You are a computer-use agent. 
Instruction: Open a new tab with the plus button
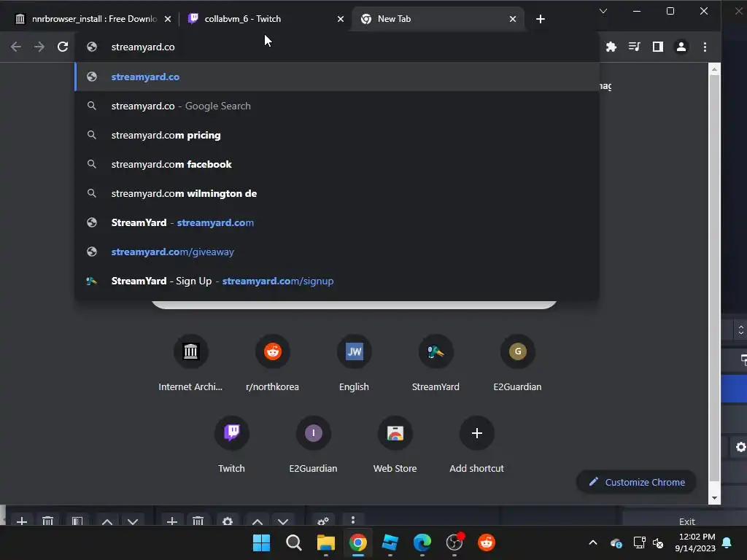[x=541, y=19]
